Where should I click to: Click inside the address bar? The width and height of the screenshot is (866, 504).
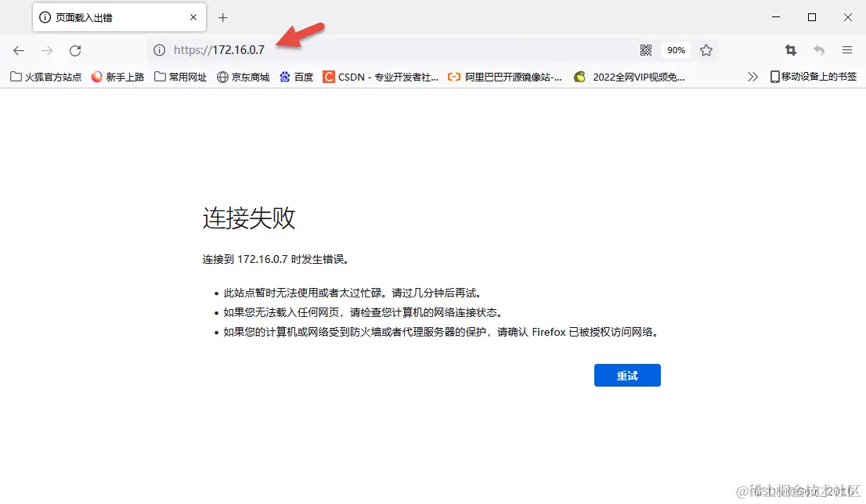tap(352, 49)
